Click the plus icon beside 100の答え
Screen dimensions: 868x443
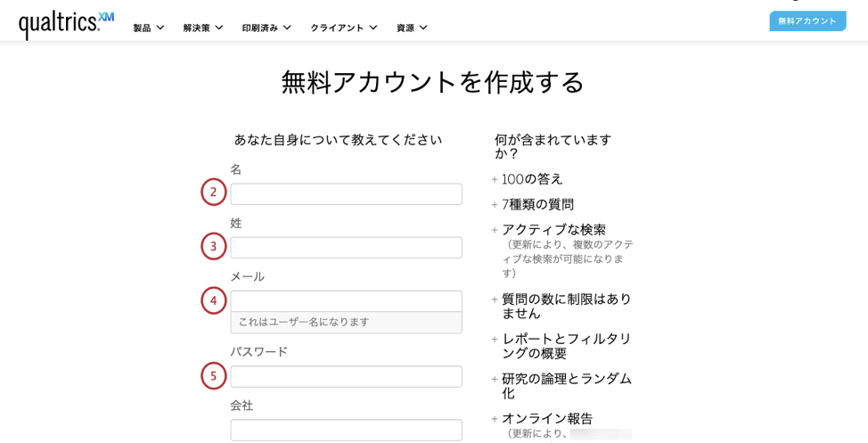coord(495,179)
